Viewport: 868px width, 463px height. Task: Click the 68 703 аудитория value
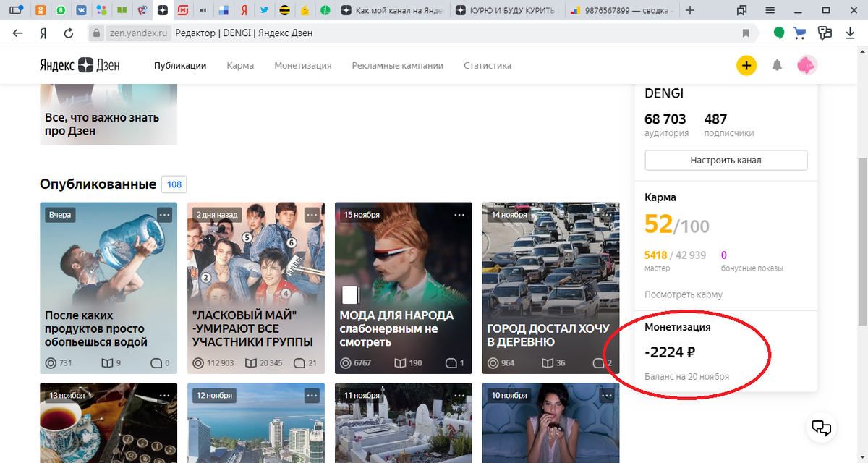[x=665, y=119]
